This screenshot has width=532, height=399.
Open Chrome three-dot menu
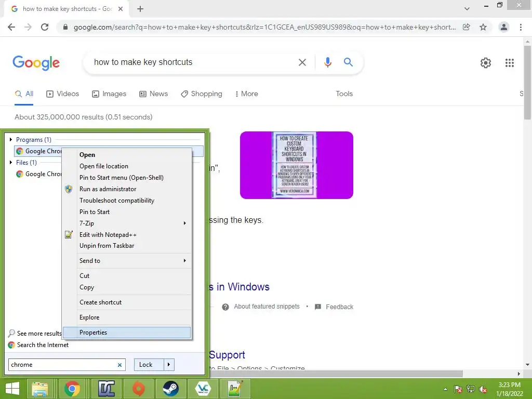(x=521, y=27)
